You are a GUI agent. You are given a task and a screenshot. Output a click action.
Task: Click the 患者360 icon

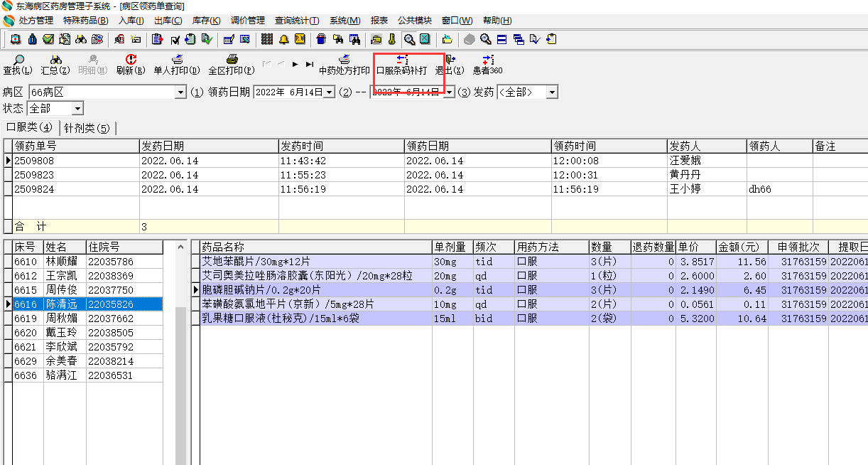click(x=487, y=60)
